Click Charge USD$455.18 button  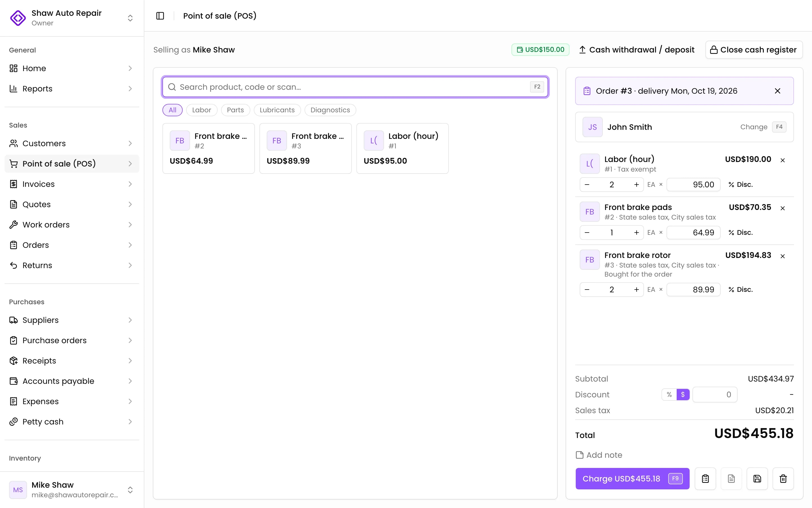(x=632, y=478)
